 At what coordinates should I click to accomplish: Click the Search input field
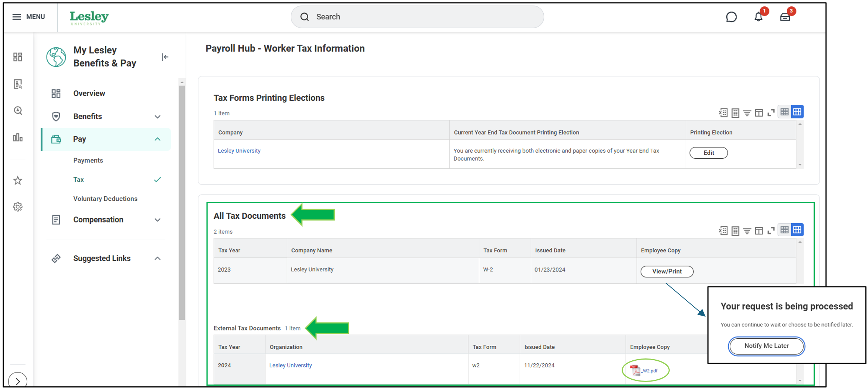[417, 17]
